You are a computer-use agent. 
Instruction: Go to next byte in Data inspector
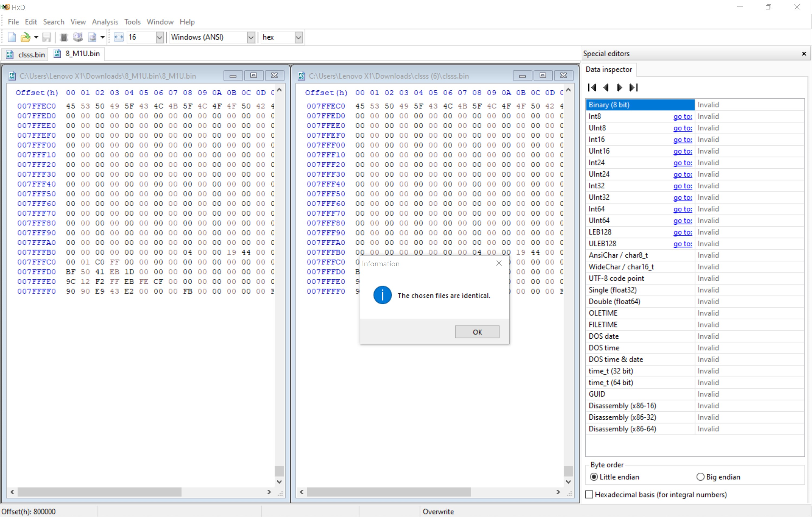coord(619,88)
